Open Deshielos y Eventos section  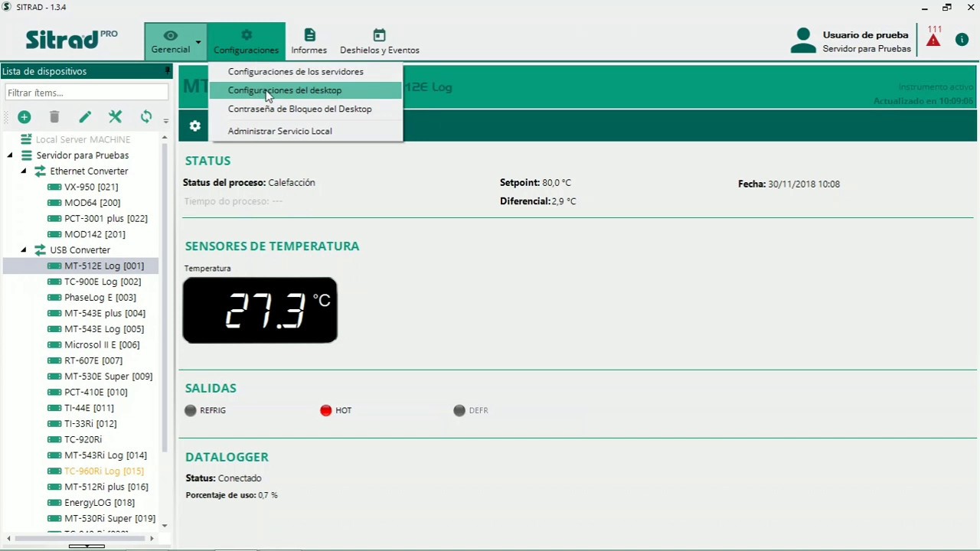[379, 41]
